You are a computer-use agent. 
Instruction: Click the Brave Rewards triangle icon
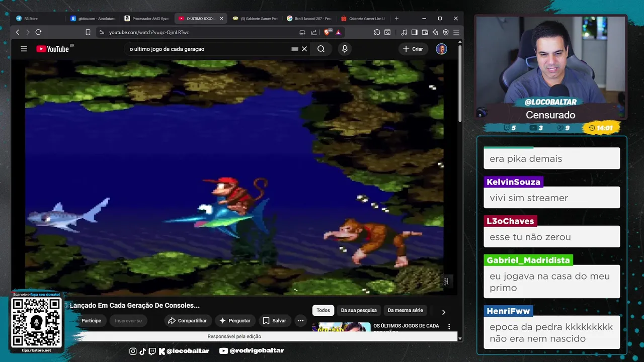(338, 32)
